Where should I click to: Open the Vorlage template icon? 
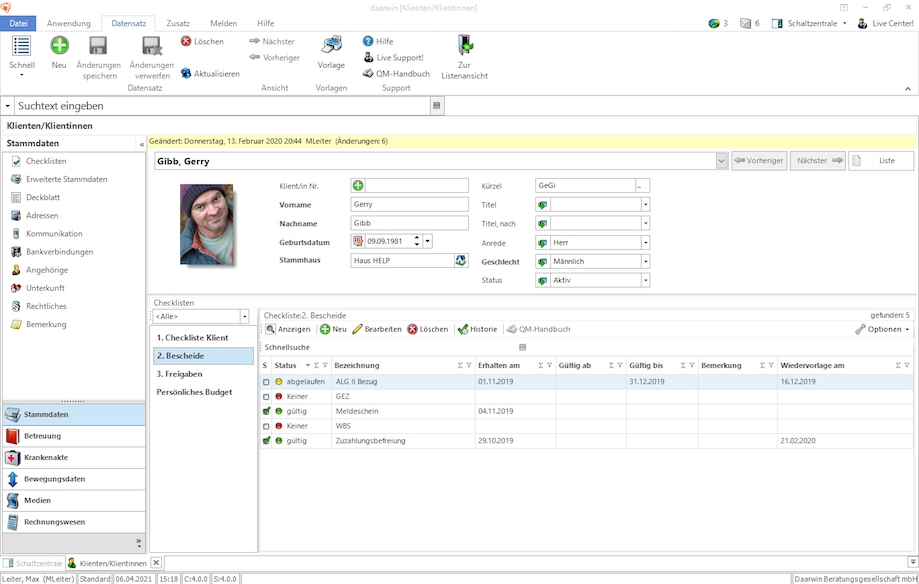pyautogui.click(x=331, y=45)
